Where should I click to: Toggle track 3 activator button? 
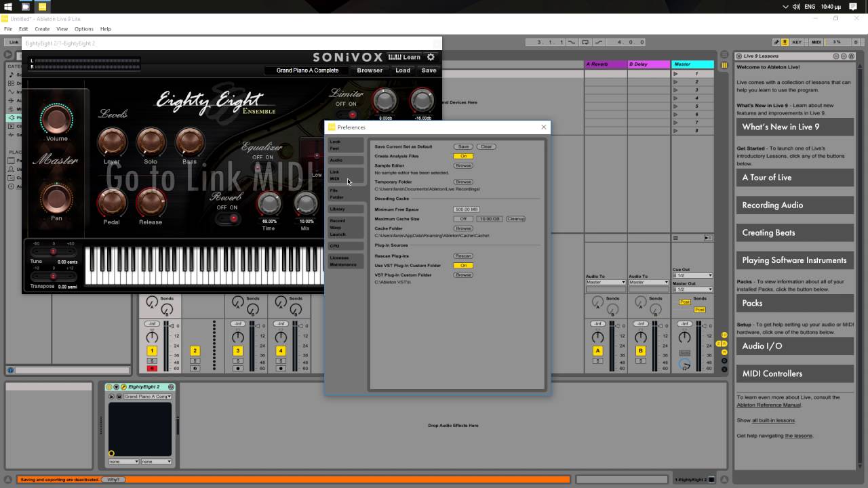[x=237, y=350]
